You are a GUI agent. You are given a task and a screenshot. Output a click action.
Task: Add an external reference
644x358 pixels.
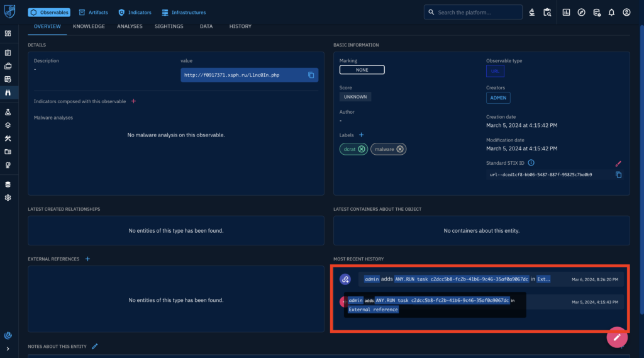pos(87,259)
